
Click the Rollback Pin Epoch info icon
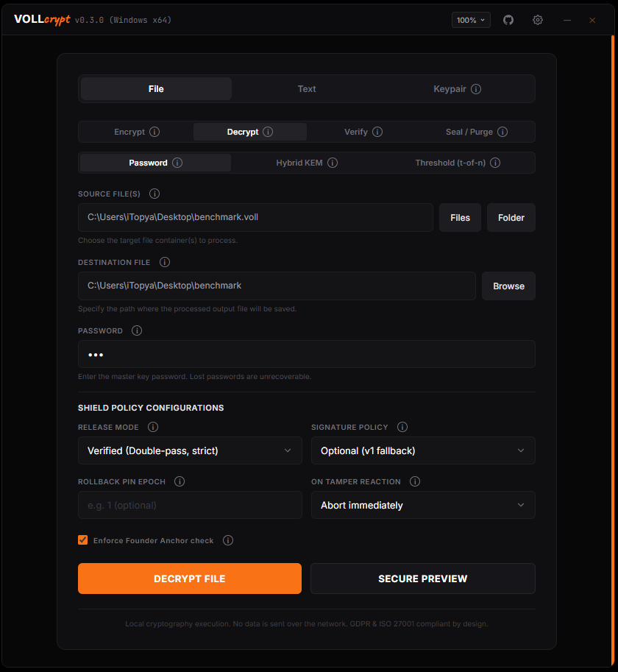tap(180, 481)
